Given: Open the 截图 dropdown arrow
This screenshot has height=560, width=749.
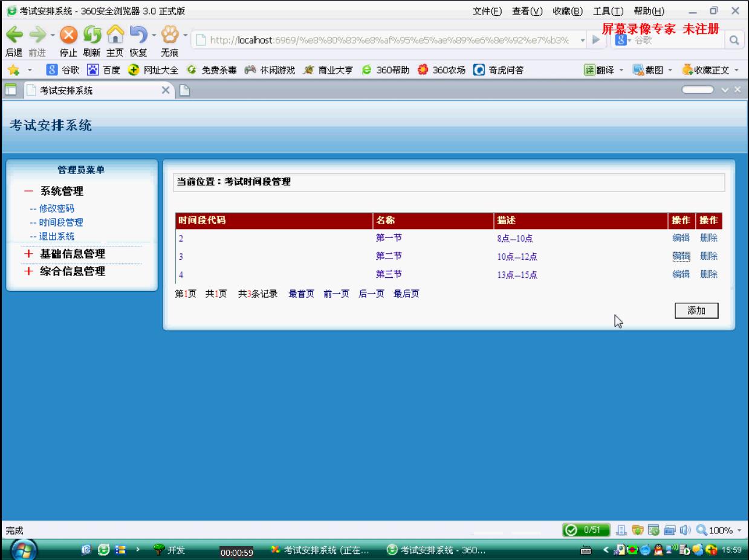Looking at the screenshot, I should tap(670, 71).
